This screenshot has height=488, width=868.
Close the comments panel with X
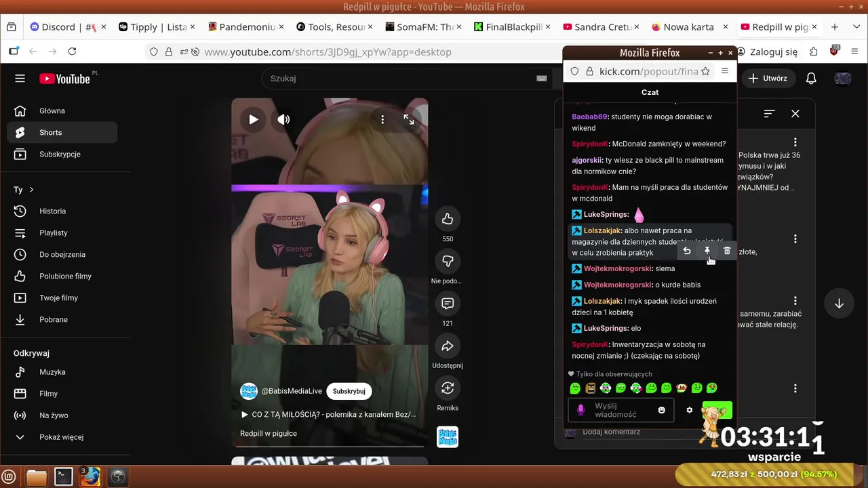[x=795, y=114]
